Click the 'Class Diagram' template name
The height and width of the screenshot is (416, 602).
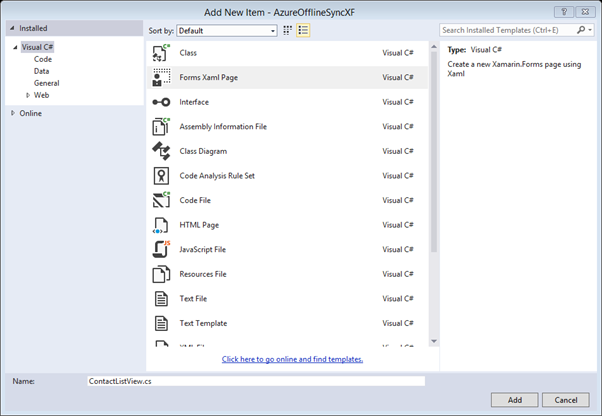tap(203, 151)
